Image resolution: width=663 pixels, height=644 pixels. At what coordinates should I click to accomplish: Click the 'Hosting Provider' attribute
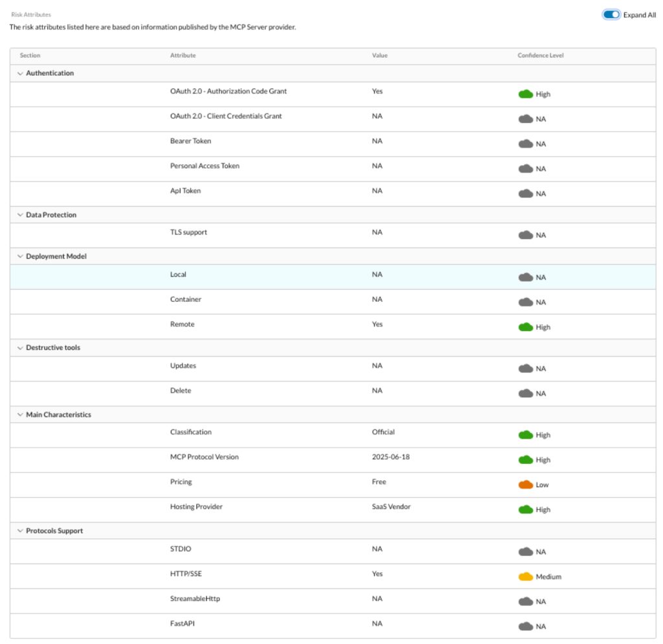click(x=196, y=507)
